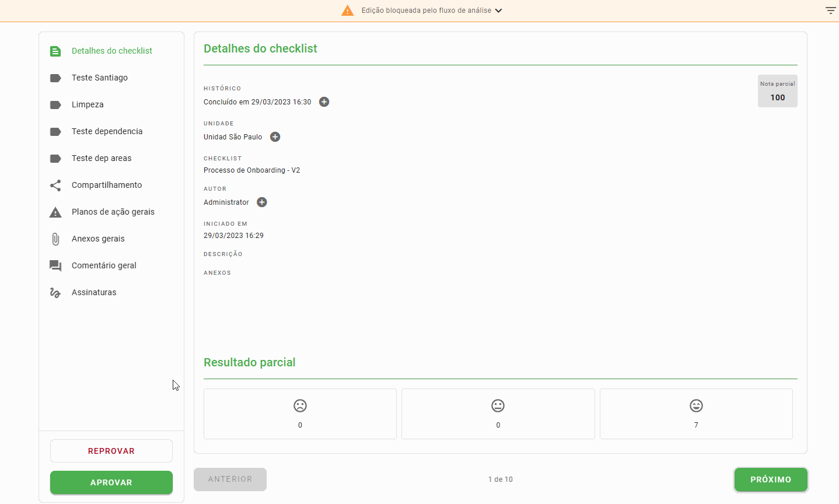Click the orange warning icon in top banner
This screenshot has width=839, height=504.
348,10
